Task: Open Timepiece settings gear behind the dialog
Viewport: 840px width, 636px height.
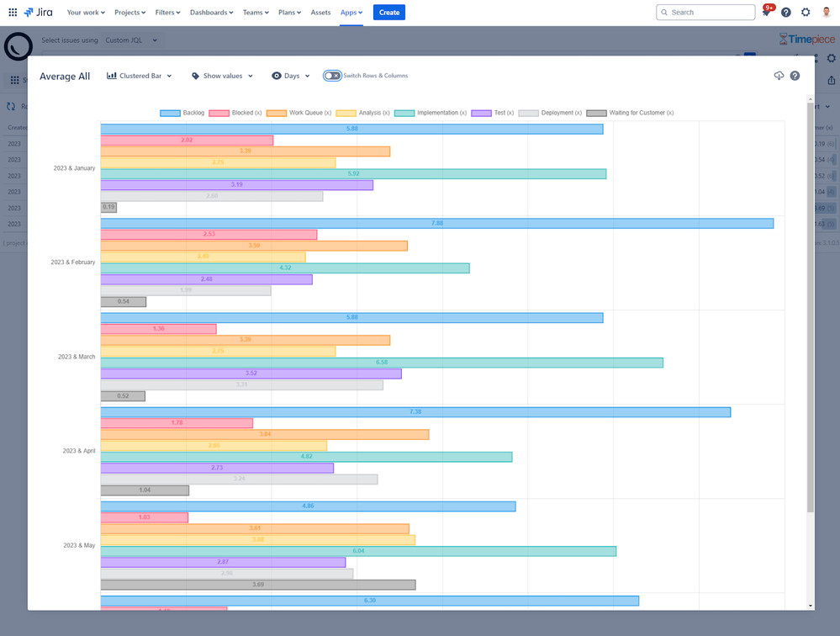Action: pyautogui.click(x=831, y=58)
